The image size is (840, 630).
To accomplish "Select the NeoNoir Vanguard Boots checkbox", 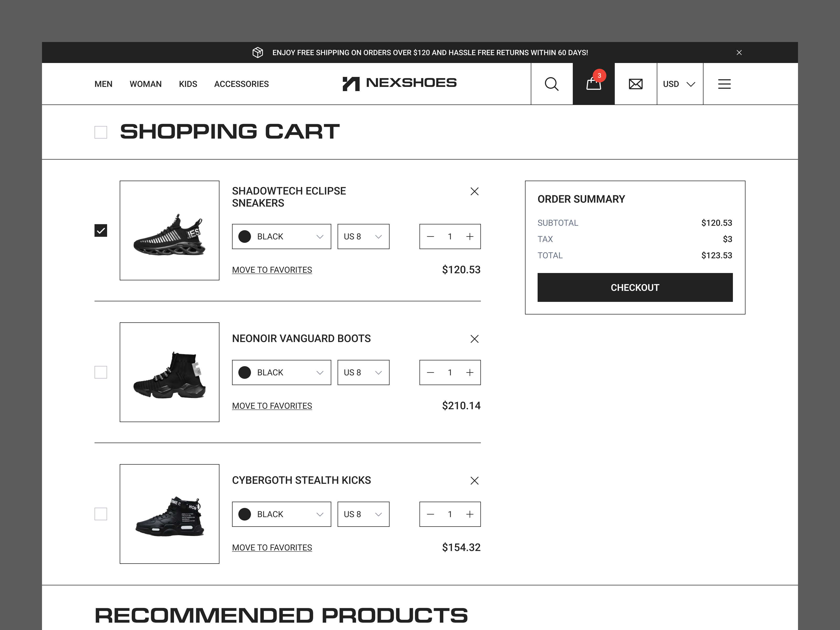I will pos(100,372).
